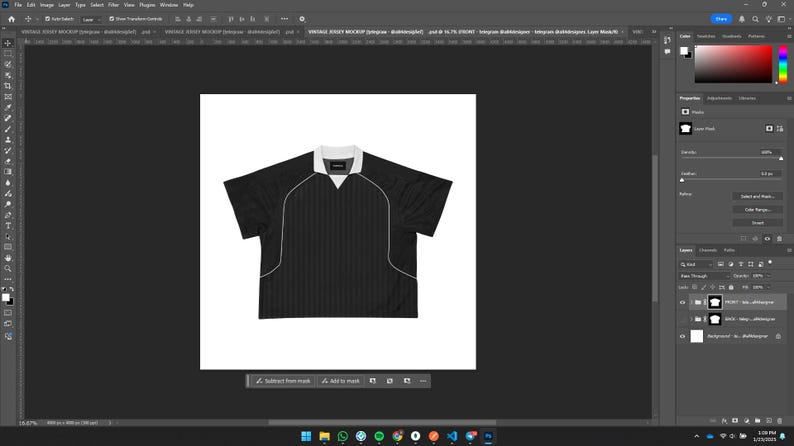794x446 pixels.
Task: Click the hue spectrum slider
Action: click(783, 64)
